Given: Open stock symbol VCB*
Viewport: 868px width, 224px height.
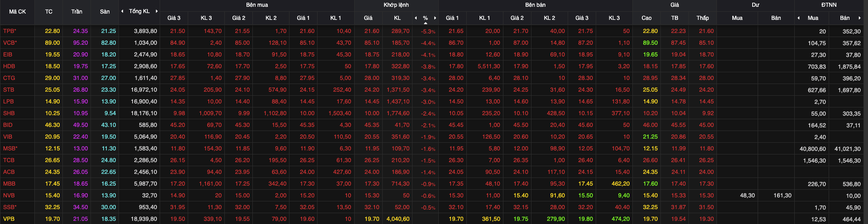Looking at the screenshot, I should coord(10,43).
